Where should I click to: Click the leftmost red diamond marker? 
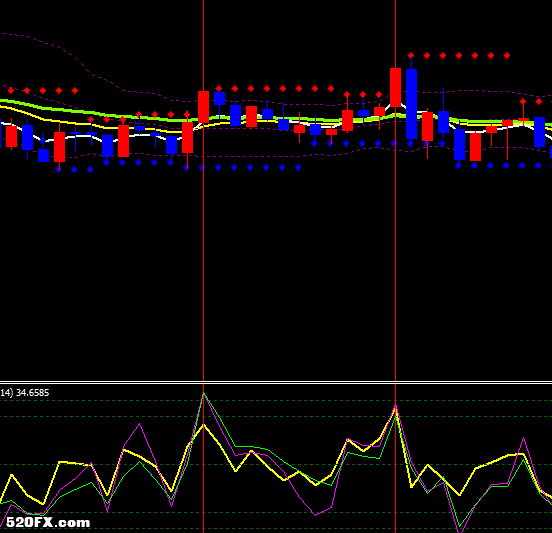[x=11, y=91]
